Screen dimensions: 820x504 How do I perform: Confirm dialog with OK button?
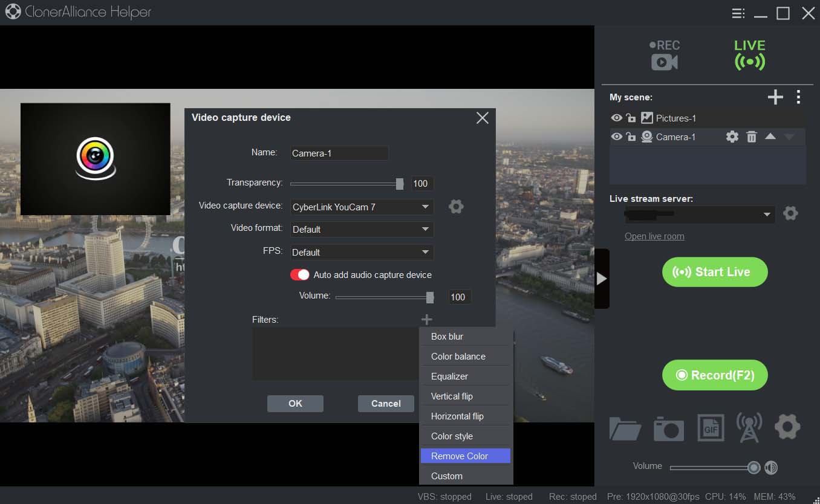[295, 404]
